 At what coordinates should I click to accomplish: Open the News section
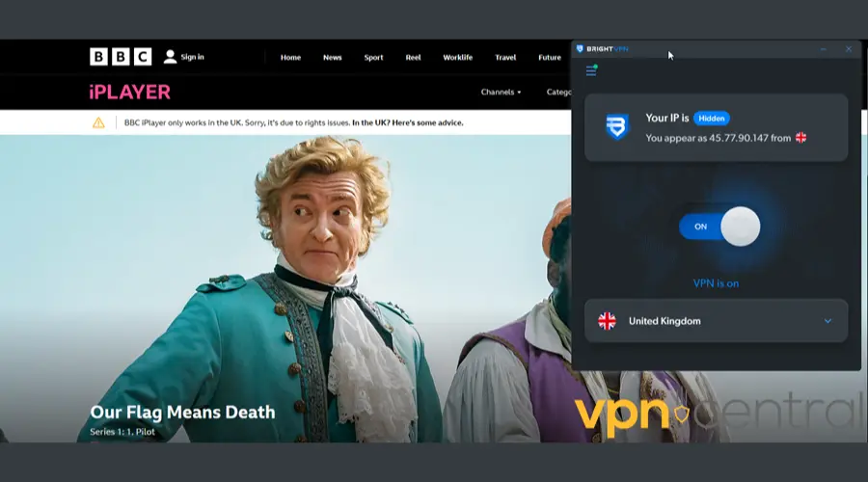(332, 57)
